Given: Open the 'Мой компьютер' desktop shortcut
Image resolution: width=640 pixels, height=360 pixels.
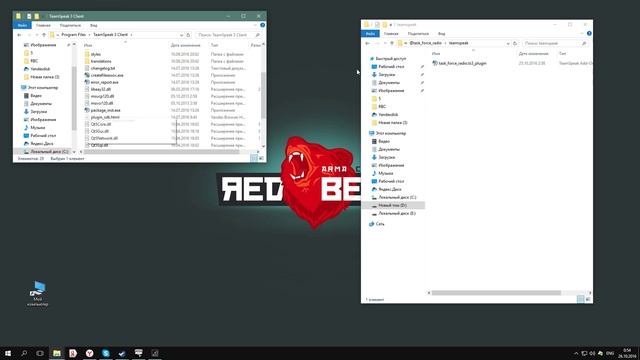Looking at the screenshot, I should (38, 293).
